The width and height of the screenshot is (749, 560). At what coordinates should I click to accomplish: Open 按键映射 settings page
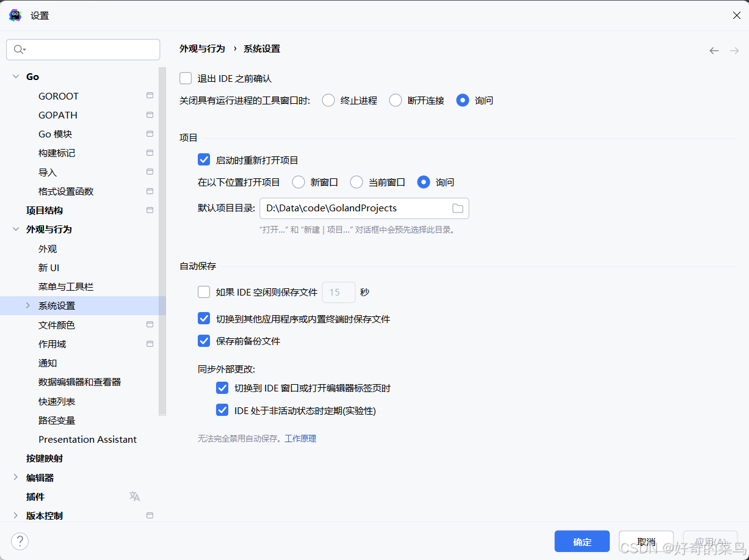tap(45, 458)
